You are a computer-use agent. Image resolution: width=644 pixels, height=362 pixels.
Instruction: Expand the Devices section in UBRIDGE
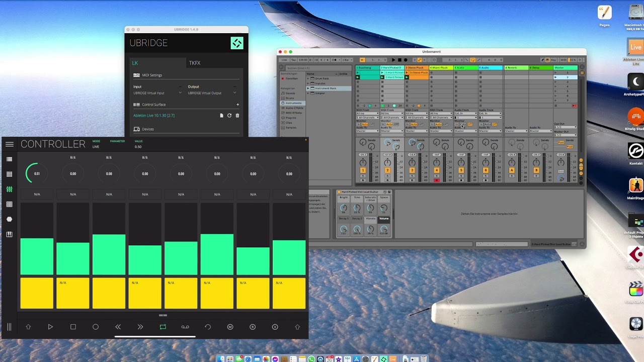coord(186,129)
